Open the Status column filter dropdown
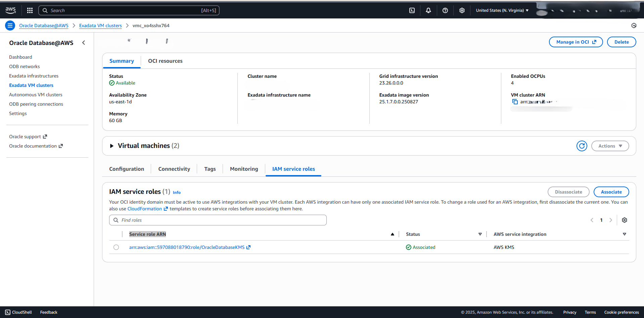The width and height of the screenshot is (644, 318). (x=480, y=234)
